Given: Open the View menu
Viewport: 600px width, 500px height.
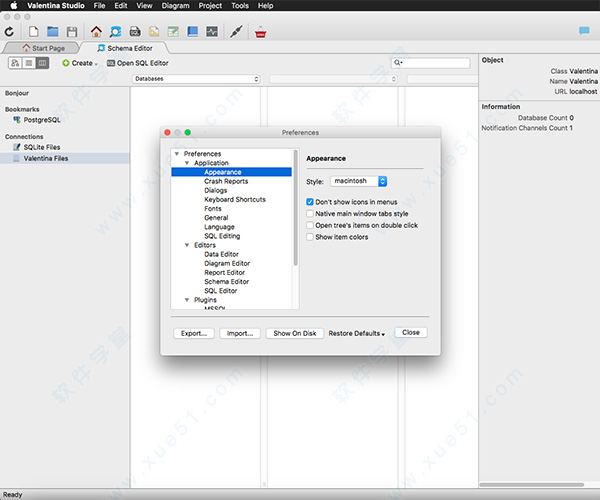Looking at the screenshot, I should (144, 5).
